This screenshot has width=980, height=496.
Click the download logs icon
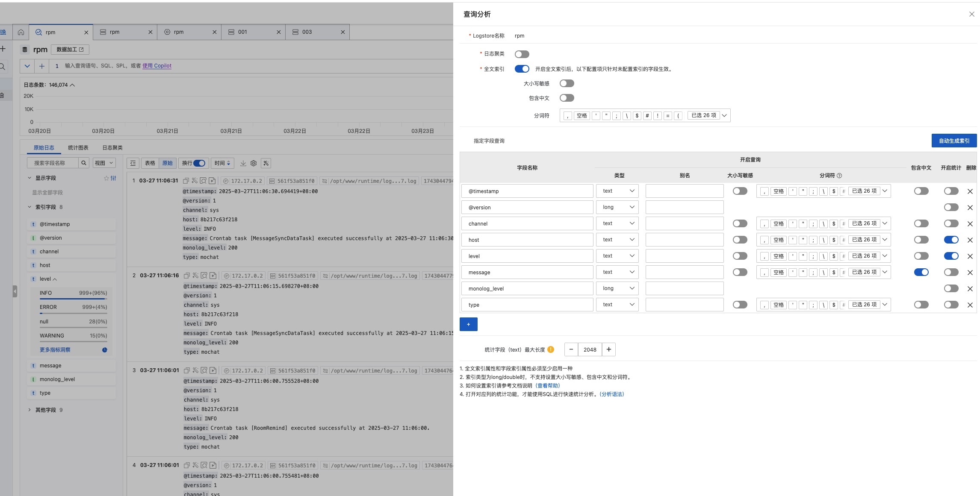coord(243,163)
